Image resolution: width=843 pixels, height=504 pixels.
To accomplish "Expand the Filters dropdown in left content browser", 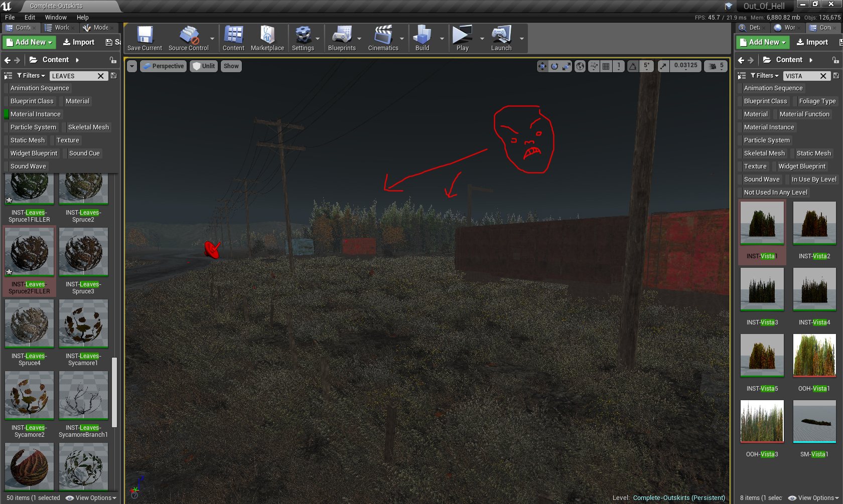I will point(31,76).
